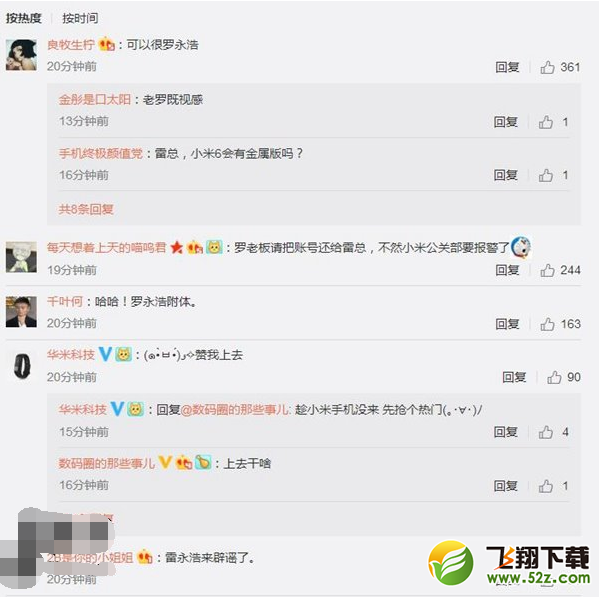Reply to 千叶何's comment
602x597 pixels.
click(507, 324)
